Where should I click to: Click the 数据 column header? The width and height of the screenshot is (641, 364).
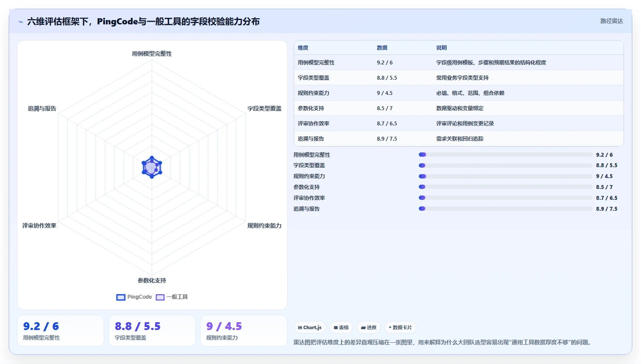tap(382, 48)
